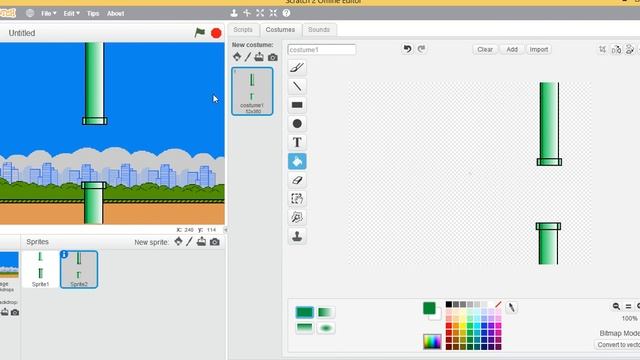Pick the black swatch in palette
640x360 pixels.
click(449, 304)
